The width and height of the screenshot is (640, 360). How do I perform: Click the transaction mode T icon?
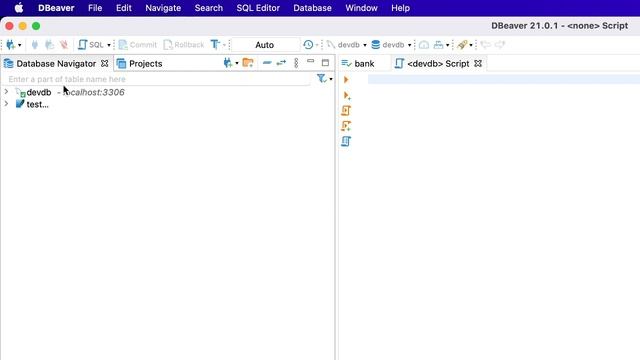tap(215, 44)
